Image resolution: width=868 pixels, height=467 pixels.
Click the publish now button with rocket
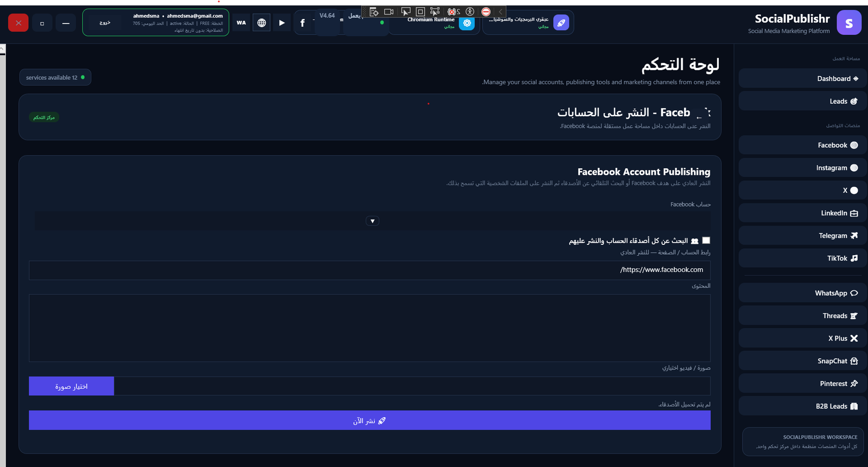[369, 420]
